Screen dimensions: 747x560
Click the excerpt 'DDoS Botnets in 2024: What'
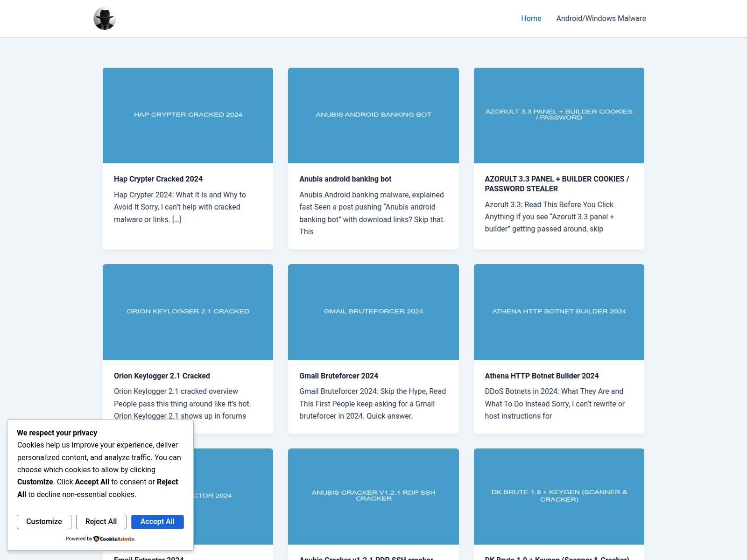coord(555,404)
